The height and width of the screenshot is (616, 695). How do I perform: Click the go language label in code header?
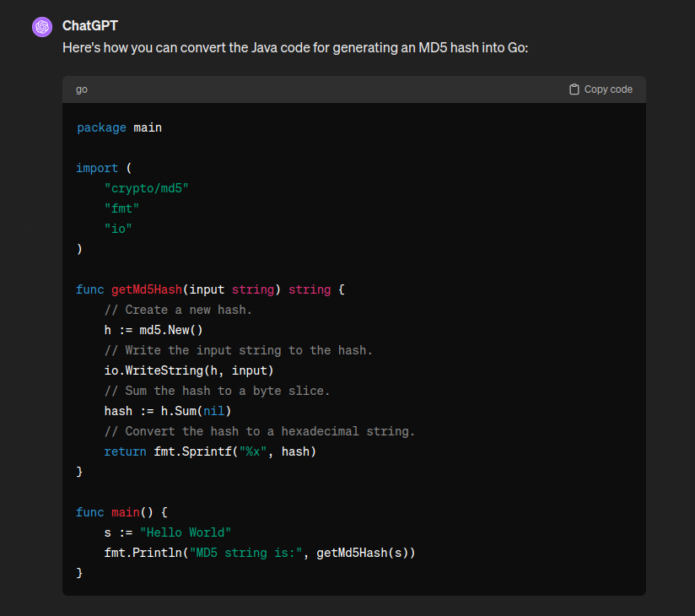click(82, 89)
